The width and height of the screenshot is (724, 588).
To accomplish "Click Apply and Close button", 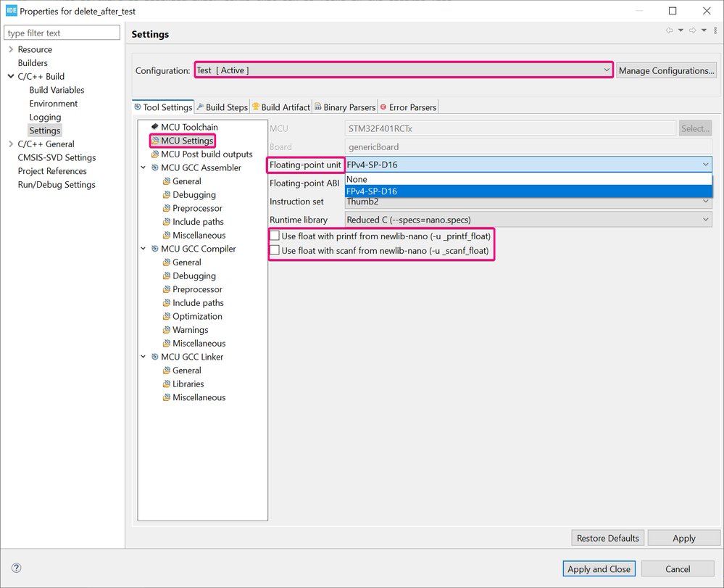I will (x=599, y=569).
